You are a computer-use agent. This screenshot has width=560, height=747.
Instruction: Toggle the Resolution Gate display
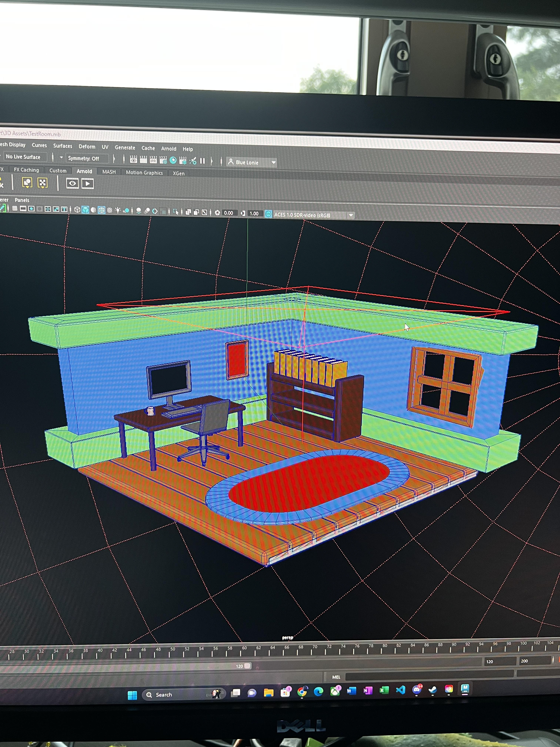[x=31, y=209]
